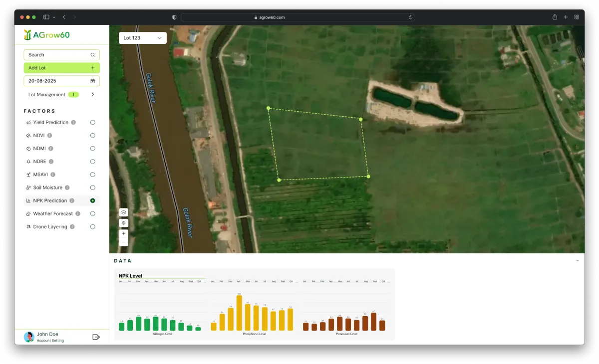Click the Phosphorus Level chart label
The width and height of the screenshot is (599, 364).
click(255, 334)
